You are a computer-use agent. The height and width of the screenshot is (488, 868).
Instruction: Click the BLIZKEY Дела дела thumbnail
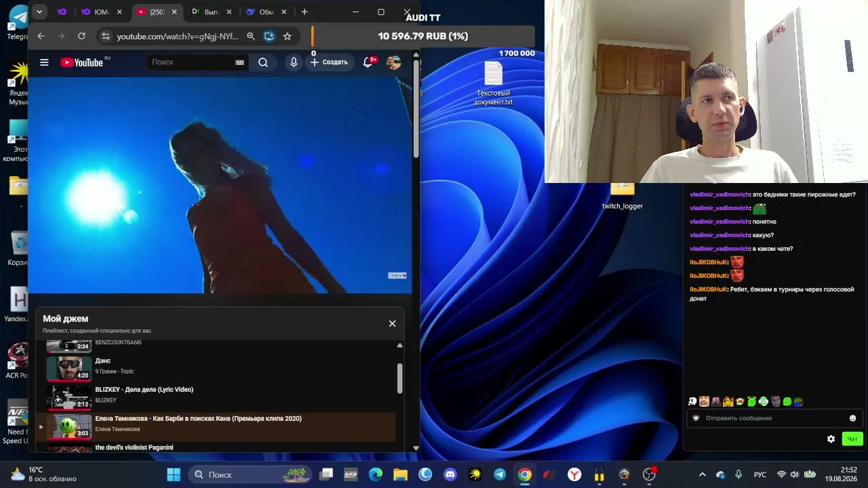click(68, 397)
